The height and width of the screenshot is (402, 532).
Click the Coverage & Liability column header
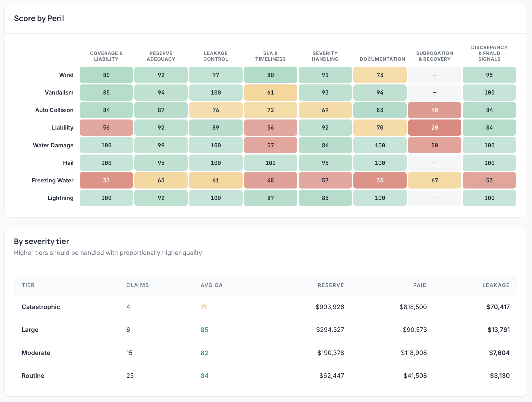(x=106, y=56)
